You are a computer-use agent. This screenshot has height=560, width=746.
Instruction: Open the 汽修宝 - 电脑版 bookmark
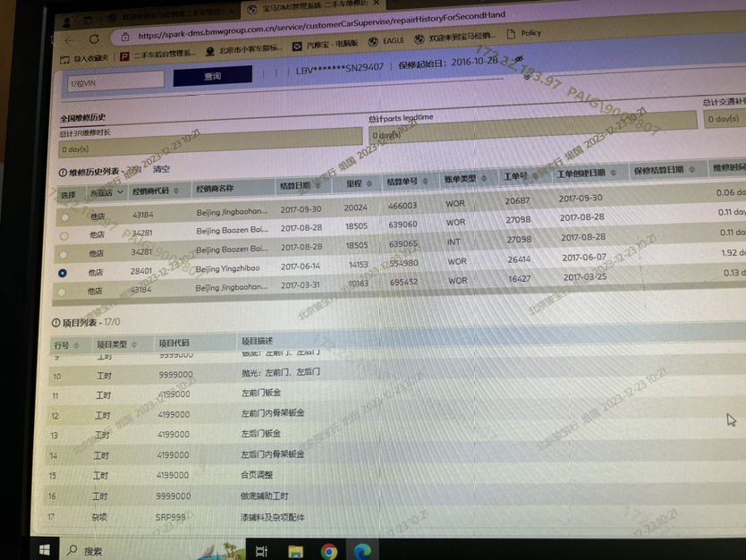pos(325,44)
